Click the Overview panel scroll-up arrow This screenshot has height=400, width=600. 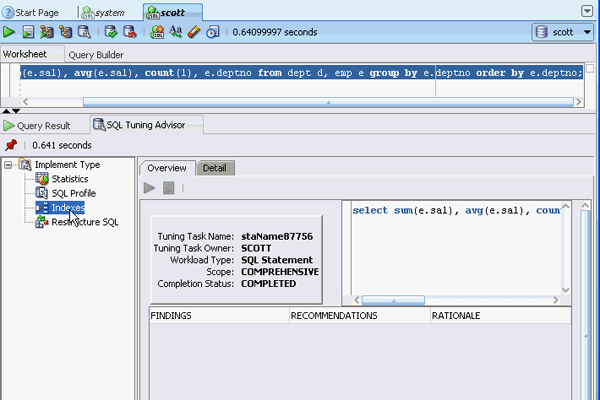coord(585,206)
